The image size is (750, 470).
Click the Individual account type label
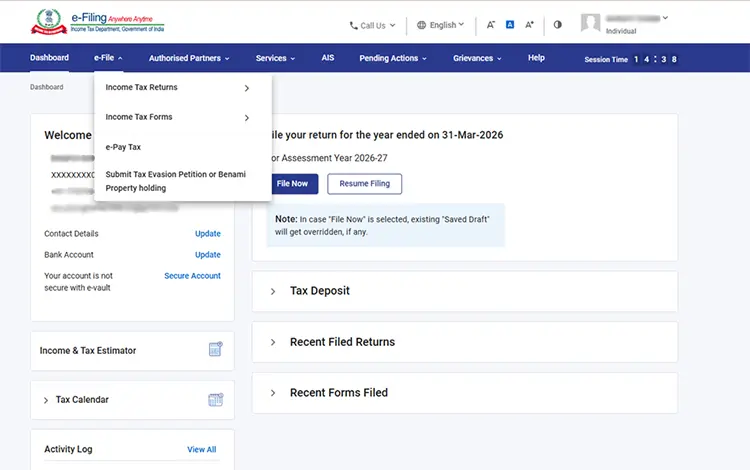(x=621, y=31)
